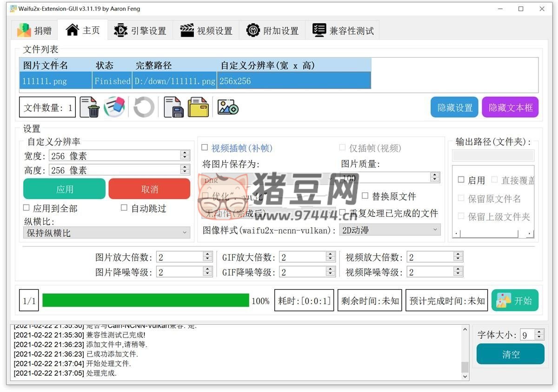The width and height of the screenshot is (558, 392).
Task: Change the GIF降噪等级 spinner value
Action: 307,272
